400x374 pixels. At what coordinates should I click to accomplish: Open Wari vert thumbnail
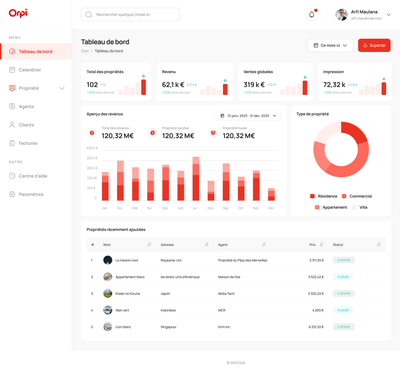(107, 310)
